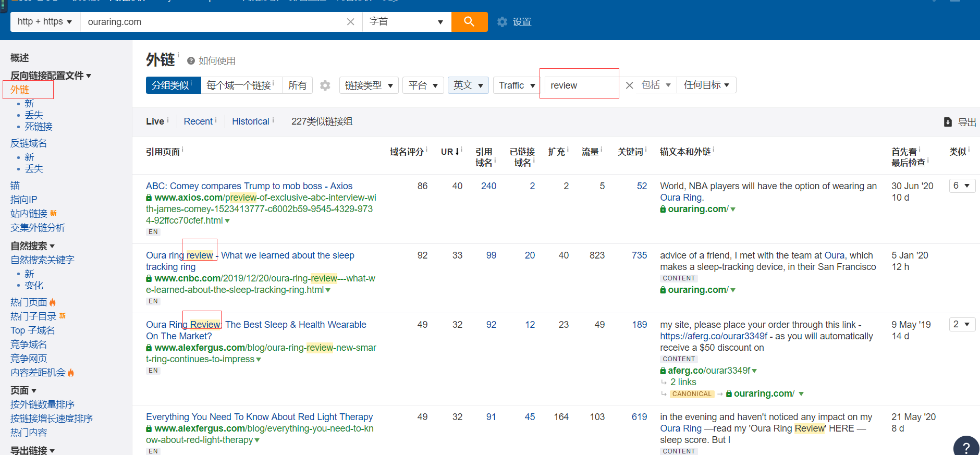The image size is (980, 455).
Task: Switch to the Historical tab
Action: [251, 121]
